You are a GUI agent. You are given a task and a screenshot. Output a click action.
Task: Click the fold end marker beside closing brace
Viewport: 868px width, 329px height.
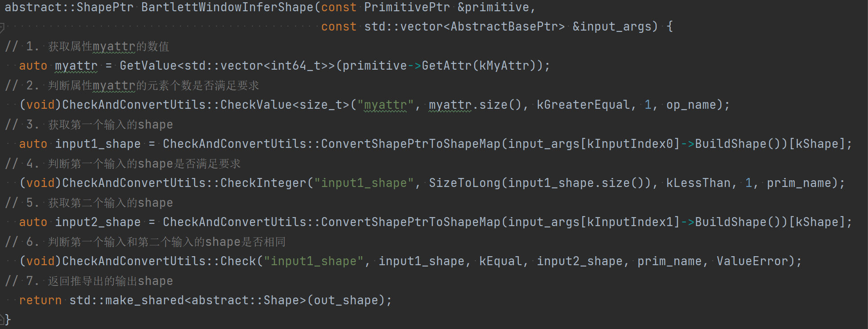point(2,320)
